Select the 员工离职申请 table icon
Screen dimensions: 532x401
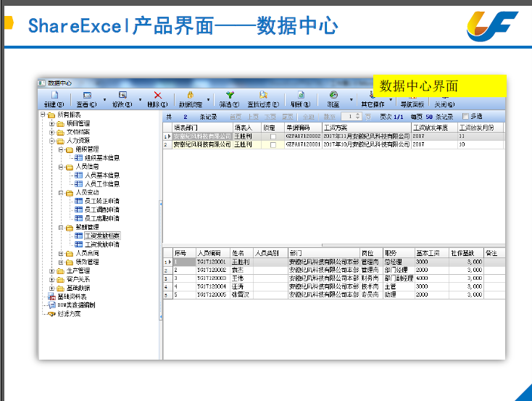(x=78, y=218)
